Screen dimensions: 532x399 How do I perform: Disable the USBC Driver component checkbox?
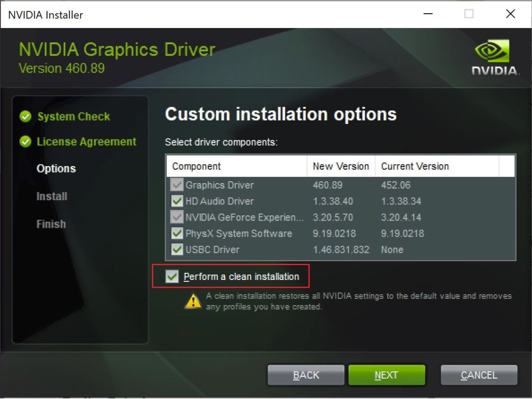pos(177,250)
